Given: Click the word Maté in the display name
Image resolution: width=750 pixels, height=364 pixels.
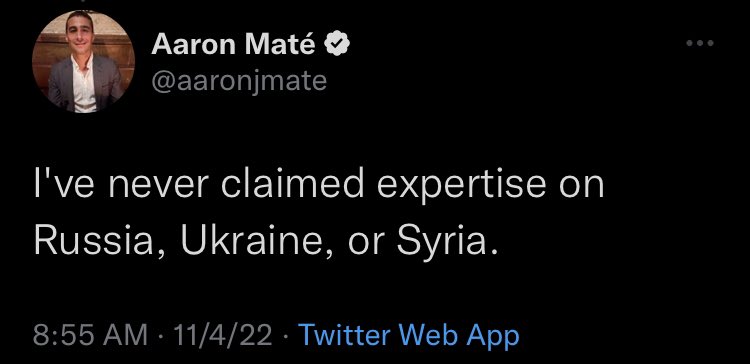Looking at the screenshot, I should [x=280, y=44].
